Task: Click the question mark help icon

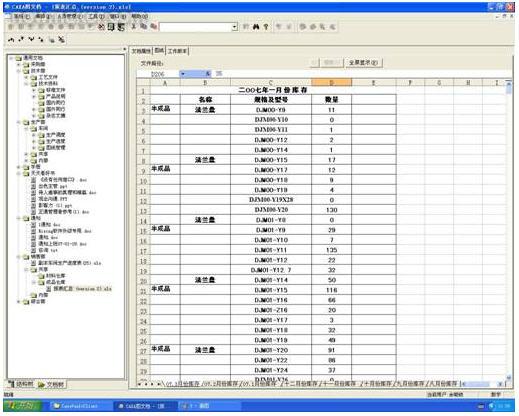Action: 266,27
